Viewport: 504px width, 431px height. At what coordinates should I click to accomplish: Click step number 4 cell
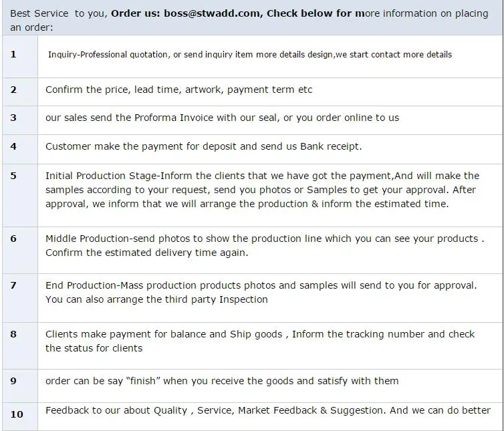pyautogui.click(x=20, y=149)
